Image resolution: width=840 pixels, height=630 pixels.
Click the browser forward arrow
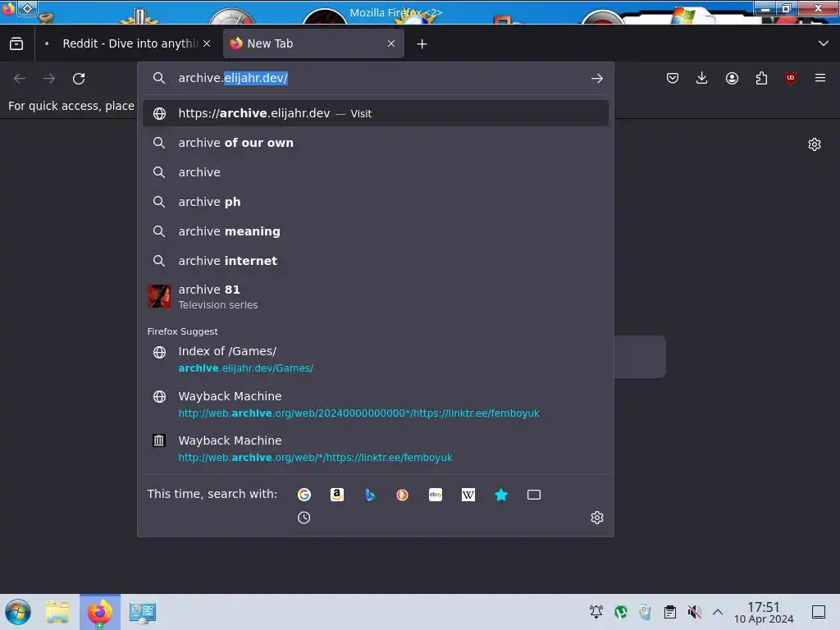click(x=49, y=79)
